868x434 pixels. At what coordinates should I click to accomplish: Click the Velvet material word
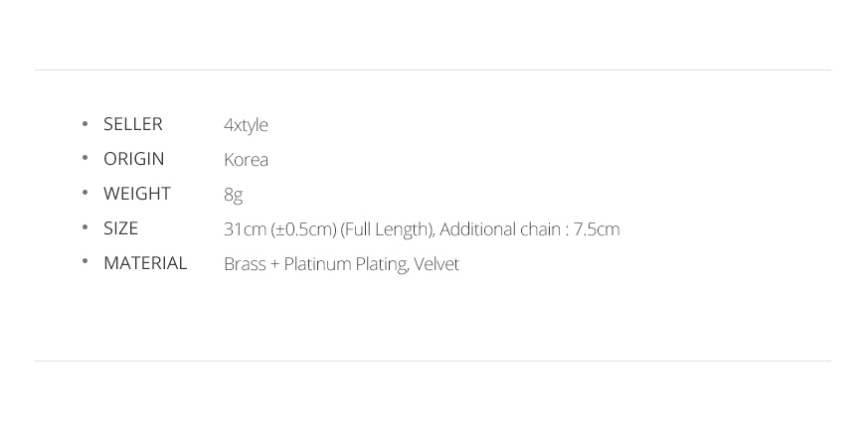click(x=436, y=264)
